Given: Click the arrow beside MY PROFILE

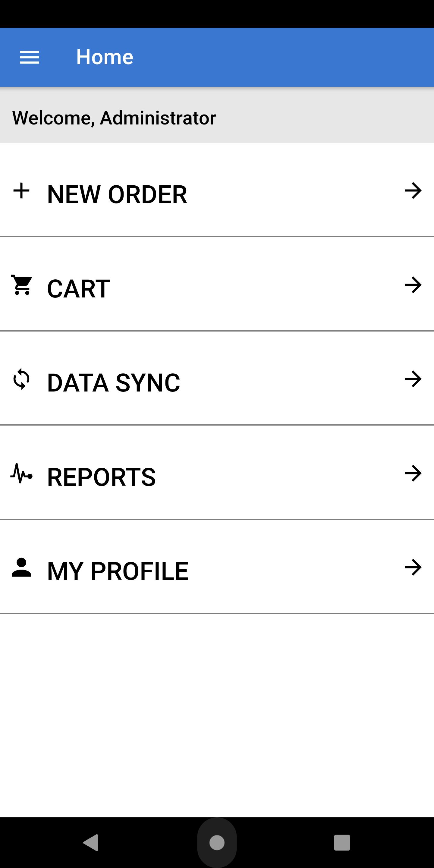Looking at the screenshot, I should tap(413, 568).
